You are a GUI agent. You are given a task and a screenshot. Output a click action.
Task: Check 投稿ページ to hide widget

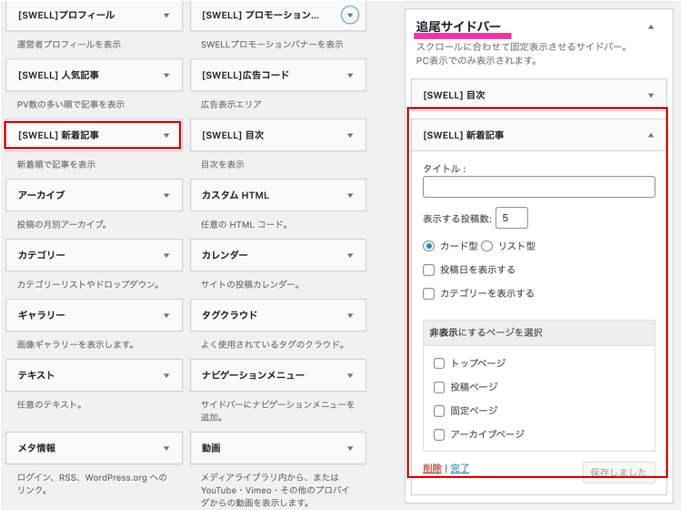click(x=439, y=387)
